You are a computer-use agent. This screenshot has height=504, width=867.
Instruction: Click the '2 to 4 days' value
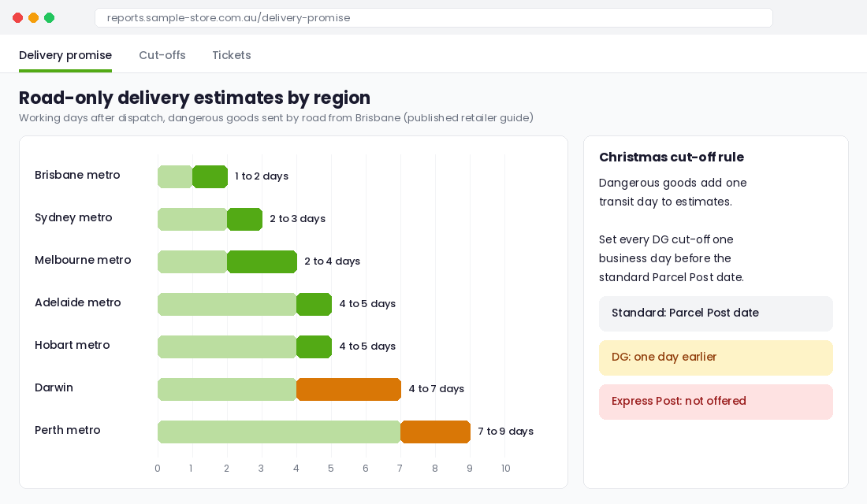[x=333, y=261]
